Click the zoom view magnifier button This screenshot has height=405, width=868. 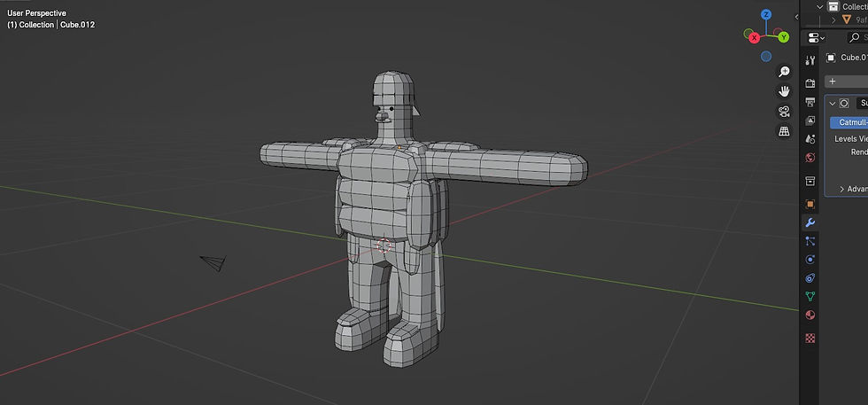click(784, 72)
